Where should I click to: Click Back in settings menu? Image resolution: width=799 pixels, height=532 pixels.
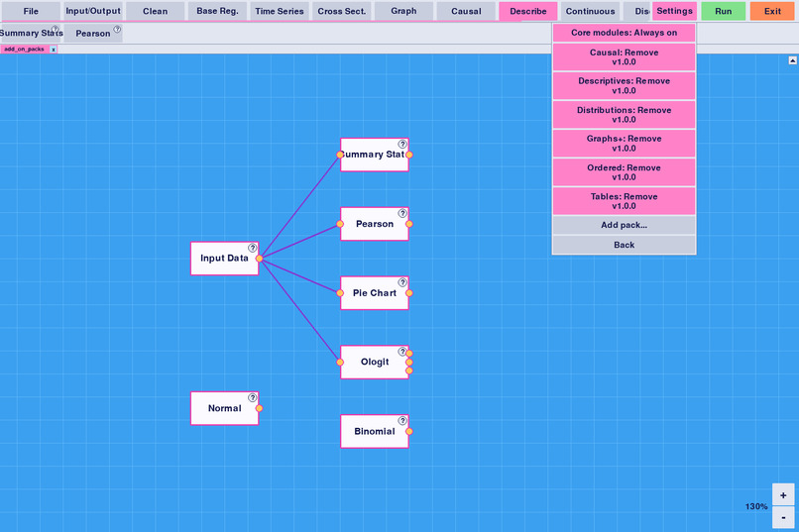[624, 245]
